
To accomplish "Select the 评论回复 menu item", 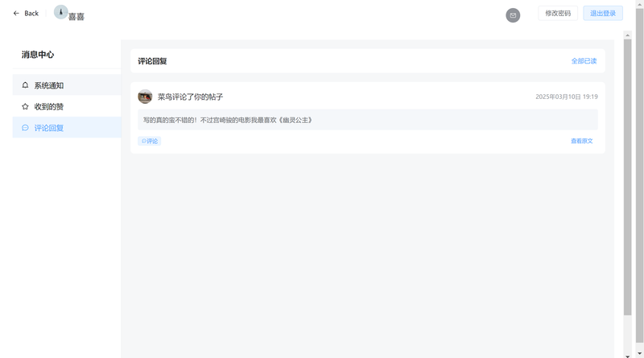I will (x=67, y=128).
